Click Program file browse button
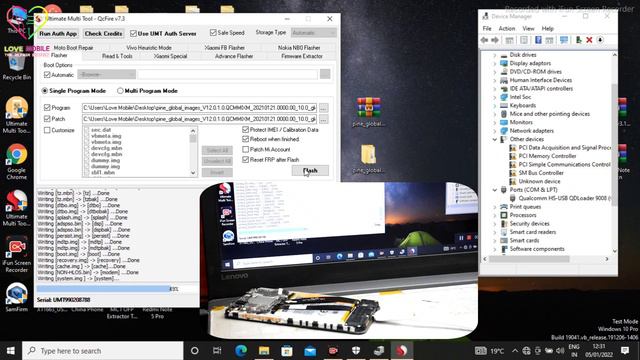This screenshot has width=640, height=360. [323, 108]
